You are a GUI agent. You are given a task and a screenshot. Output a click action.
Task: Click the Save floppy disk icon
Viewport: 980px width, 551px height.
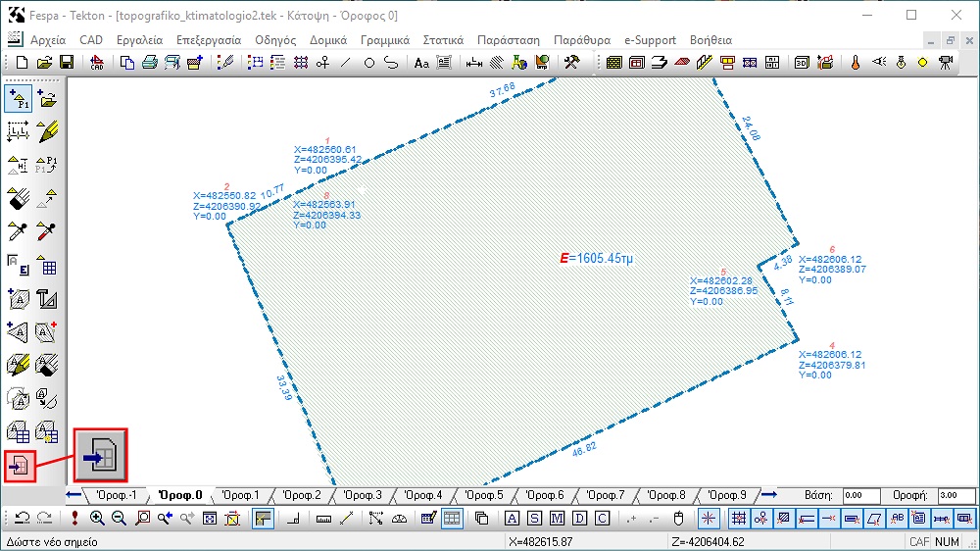(67, 63)
